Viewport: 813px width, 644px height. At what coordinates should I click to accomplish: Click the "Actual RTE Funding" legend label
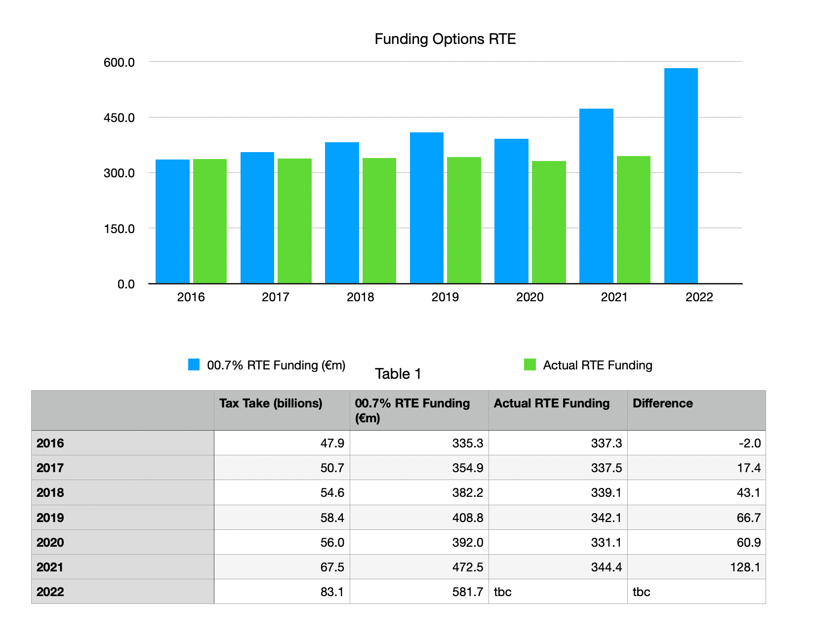coord(598,365)
